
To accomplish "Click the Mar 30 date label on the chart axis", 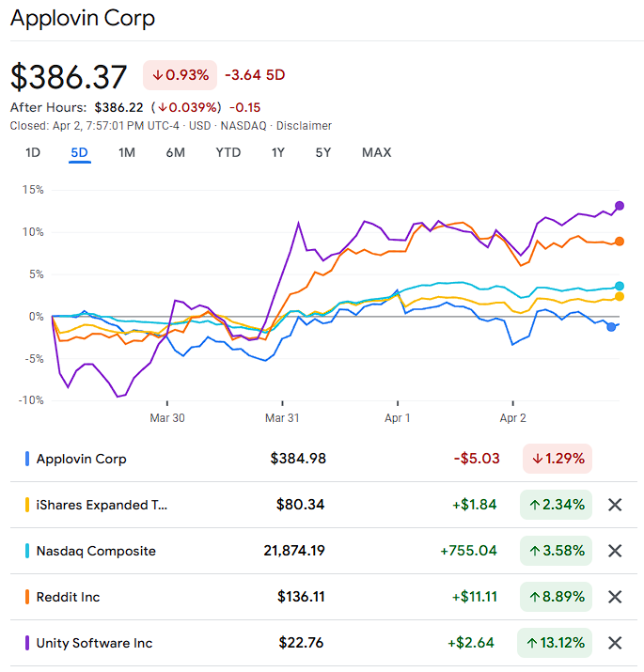I will [x=167, y=418].
